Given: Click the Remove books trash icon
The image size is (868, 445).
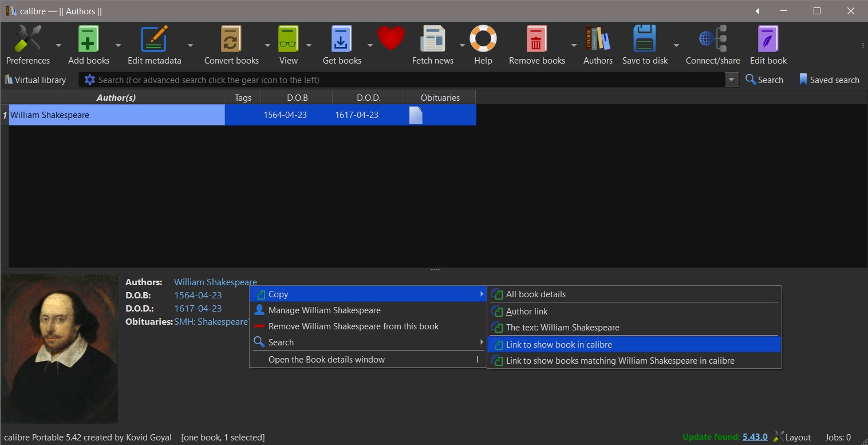Looking at the screenshot, I should click(536, 40).
